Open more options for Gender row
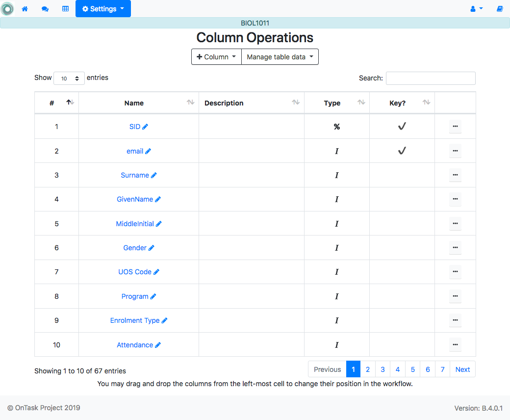This screenshot has width=510, height=420. [x=455, y=248]
